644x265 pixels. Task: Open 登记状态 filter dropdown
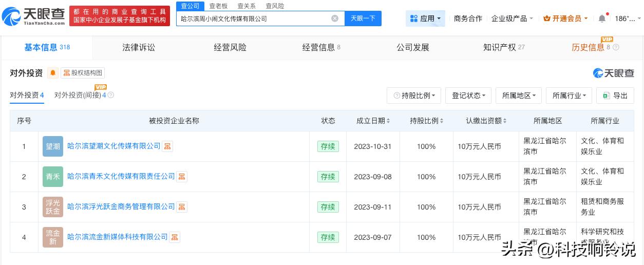[468, 96]
